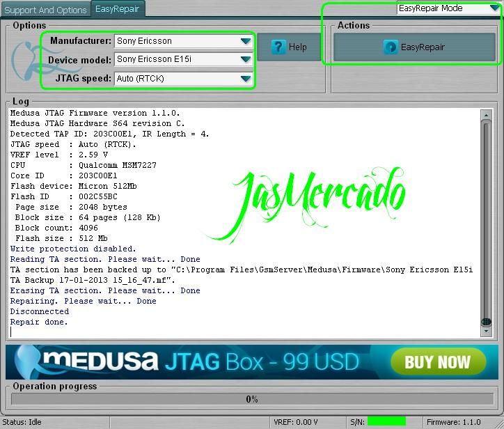The width and height of the screenshot is (504, 429).
Task: Start the EasyRepair action button
Action: point(414,47)
